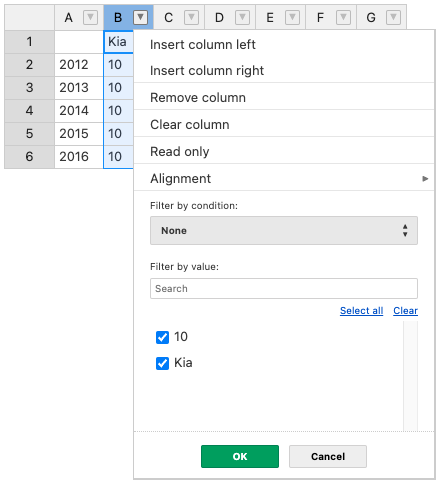The width and height of the screenshot is (445, 489).
Task: Select cell containing 2016
Action: (79, 157)
